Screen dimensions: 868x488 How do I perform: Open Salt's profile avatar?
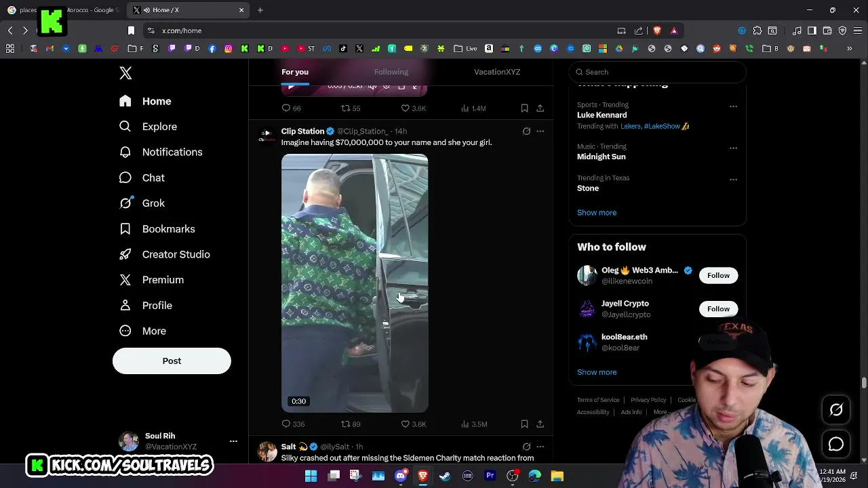[267, 451]
